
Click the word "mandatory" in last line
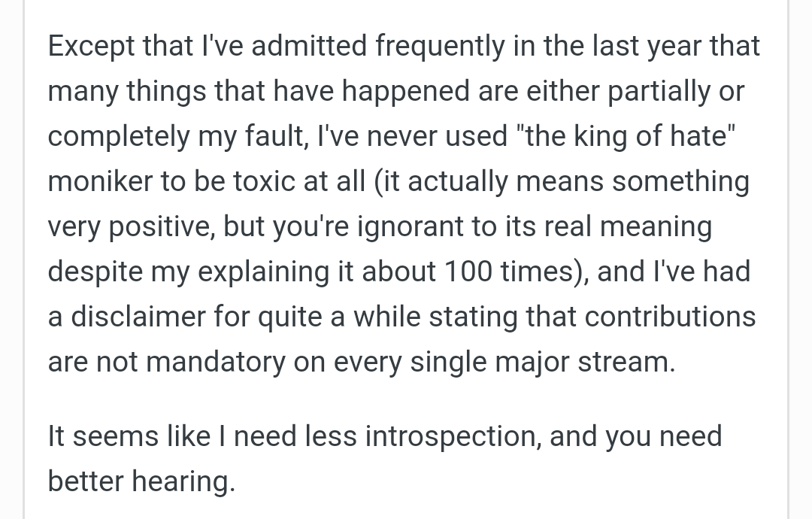(x=216, y=362)
